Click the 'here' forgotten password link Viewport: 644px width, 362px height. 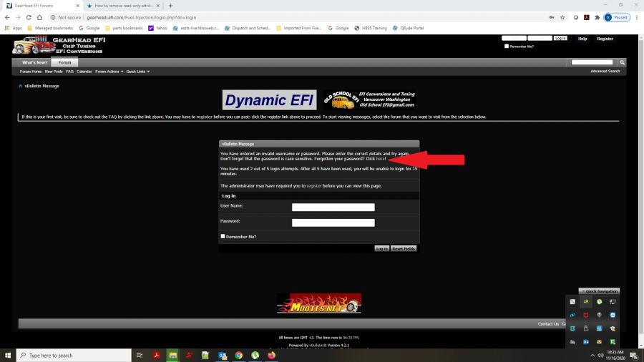pyautogui.click(x=381, y=158)
